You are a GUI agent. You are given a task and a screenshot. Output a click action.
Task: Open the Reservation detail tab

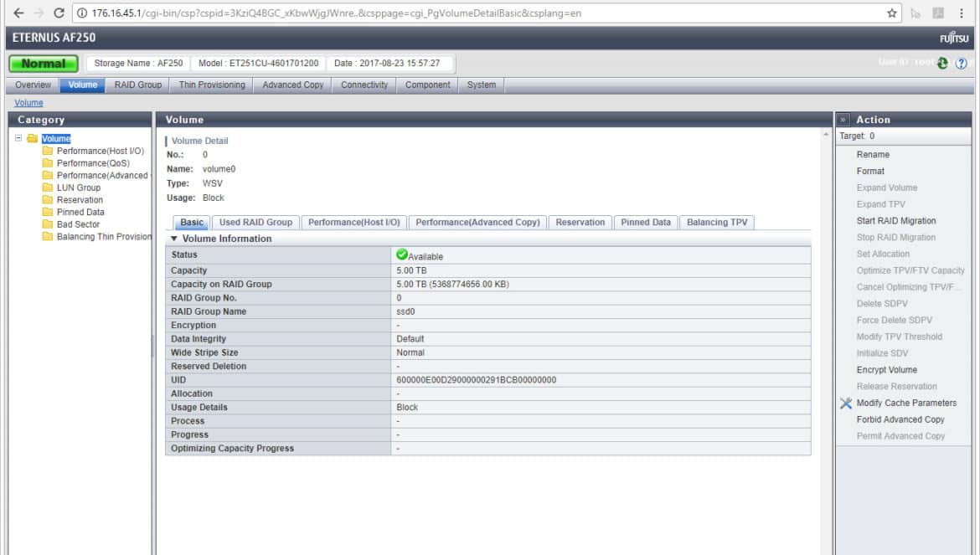click(580, 222)
